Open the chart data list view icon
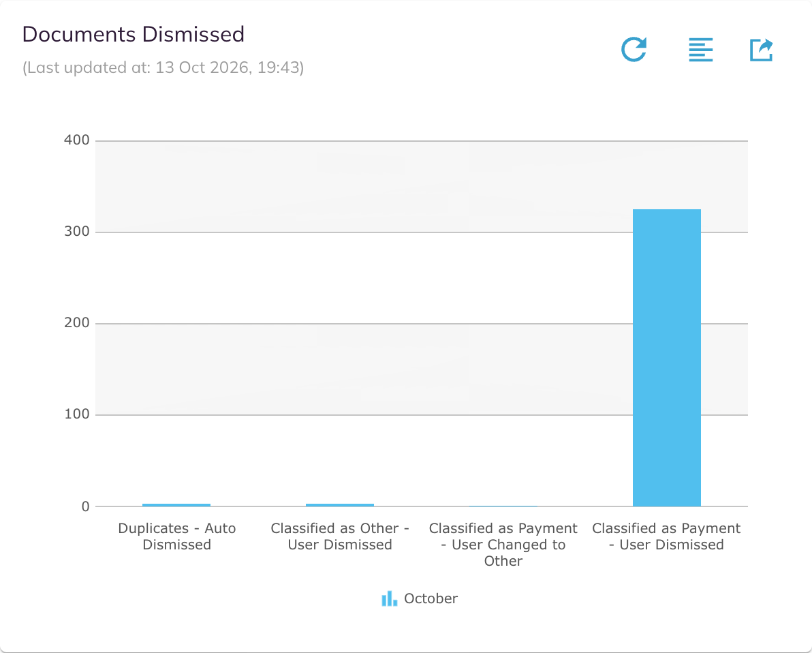 701,50
